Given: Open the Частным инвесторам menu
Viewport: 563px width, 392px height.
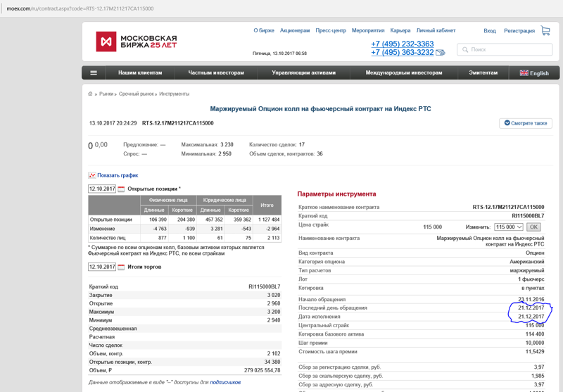Looking at the screenshot, I should [216, 72].
